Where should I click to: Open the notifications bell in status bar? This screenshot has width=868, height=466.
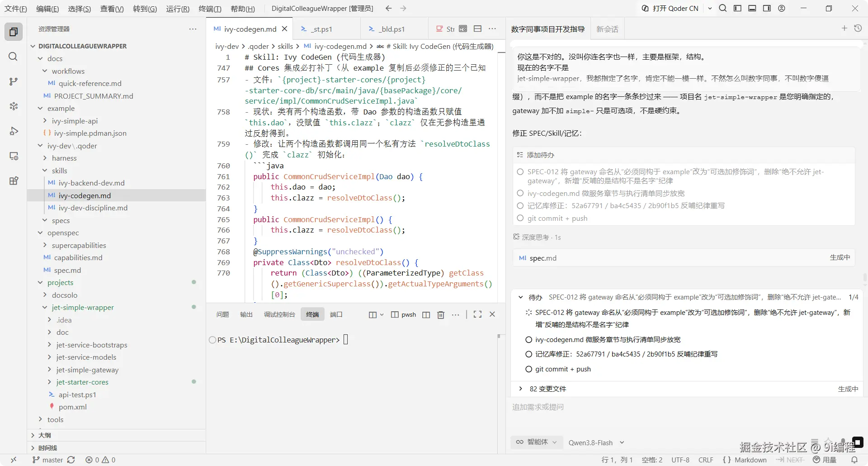click(x=854, y=460)
